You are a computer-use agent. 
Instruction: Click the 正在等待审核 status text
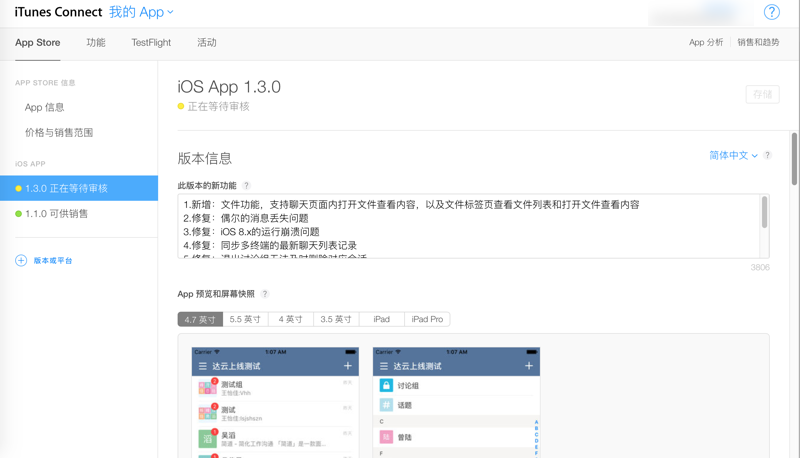[x=218, y=107]
